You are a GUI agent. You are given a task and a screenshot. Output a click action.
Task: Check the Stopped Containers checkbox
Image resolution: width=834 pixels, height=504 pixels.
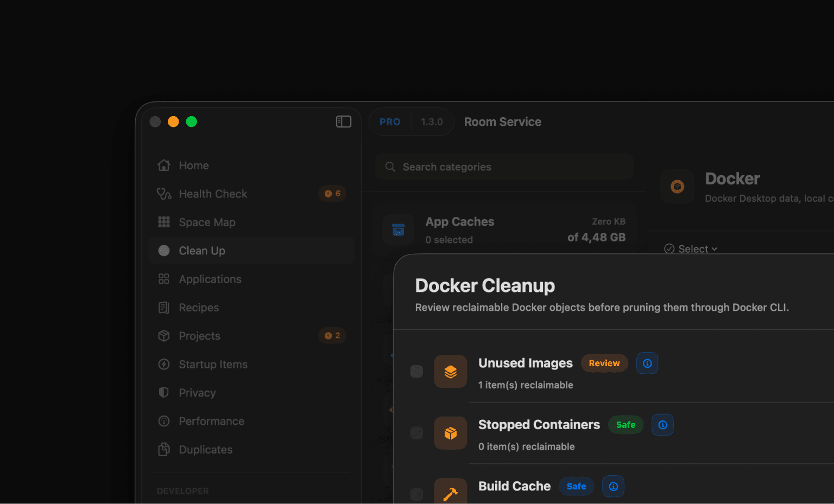(x=416, y=433)
